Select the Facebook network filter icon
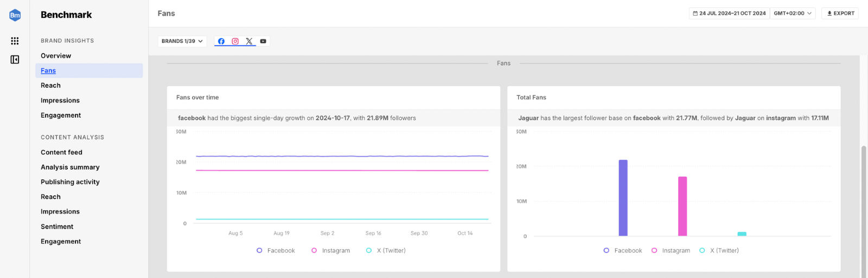The width and height of the screenshot is (868, 278). click(x=221, y=41)
